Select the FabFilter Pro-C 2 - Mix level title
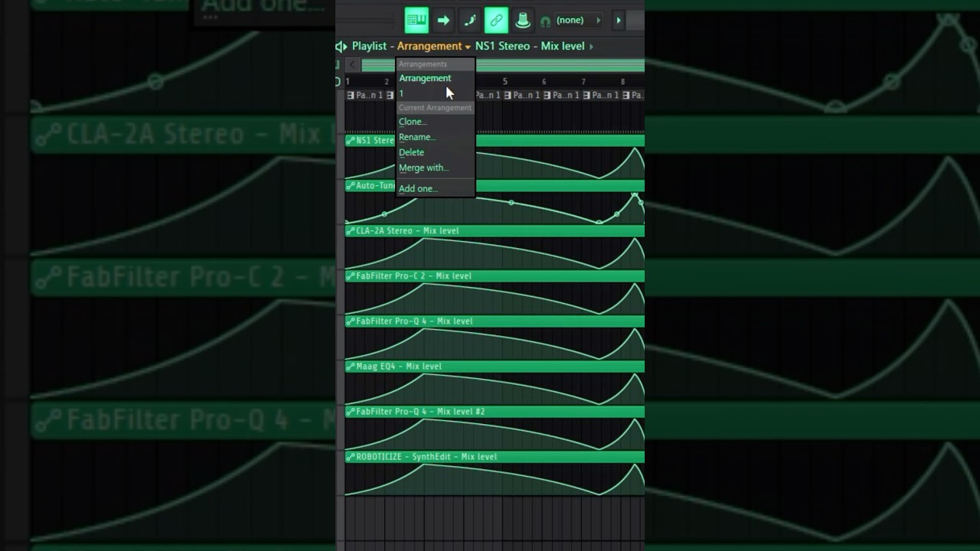 point(413,276)
